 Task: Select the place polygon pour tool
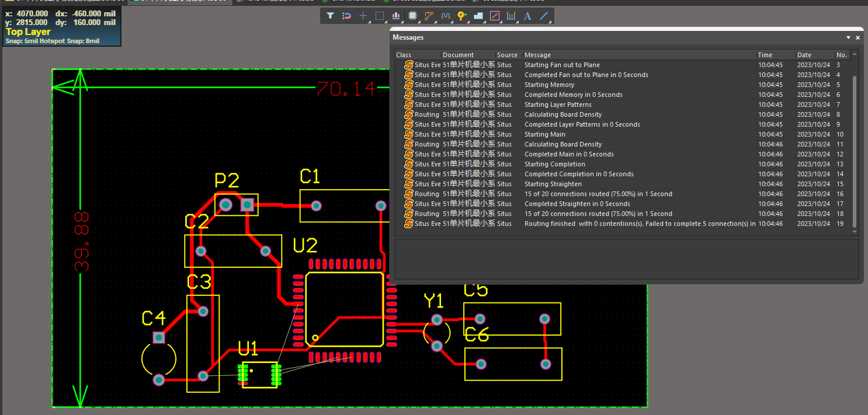pos(478,16)
